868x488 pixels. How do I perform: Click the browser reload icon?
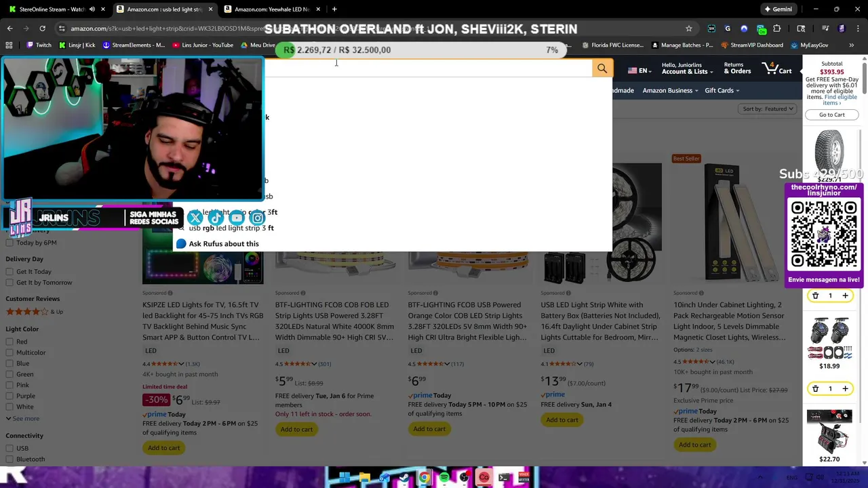coord(42,28)
